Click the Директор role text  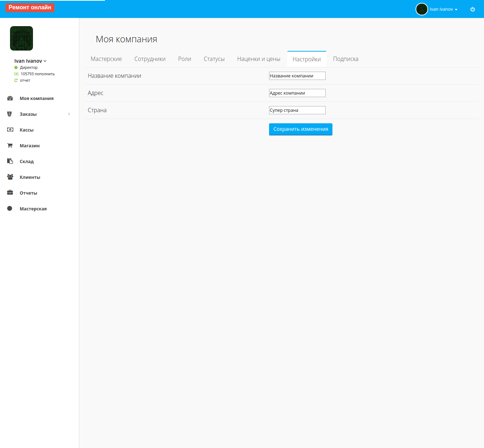point(29,67)
